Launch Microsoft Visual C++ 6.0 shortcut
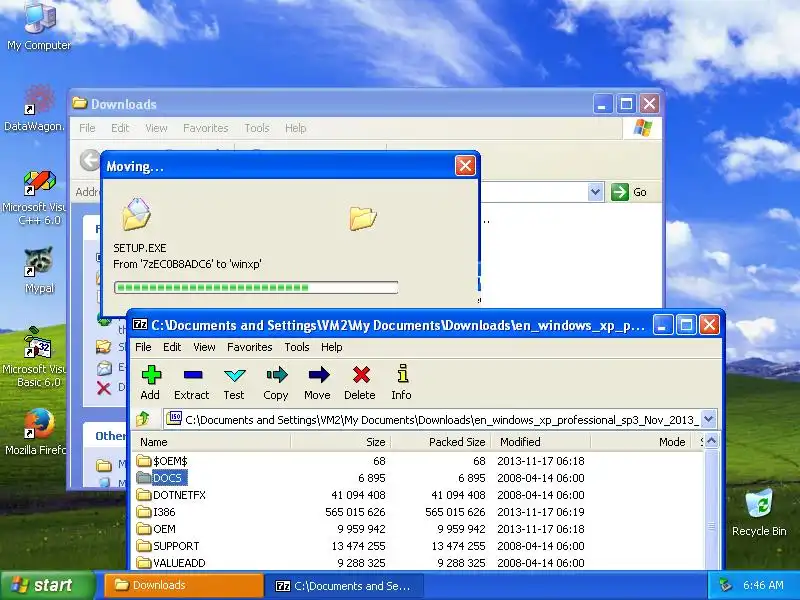This screenshot has width=800, height=600. pos(35,198)
